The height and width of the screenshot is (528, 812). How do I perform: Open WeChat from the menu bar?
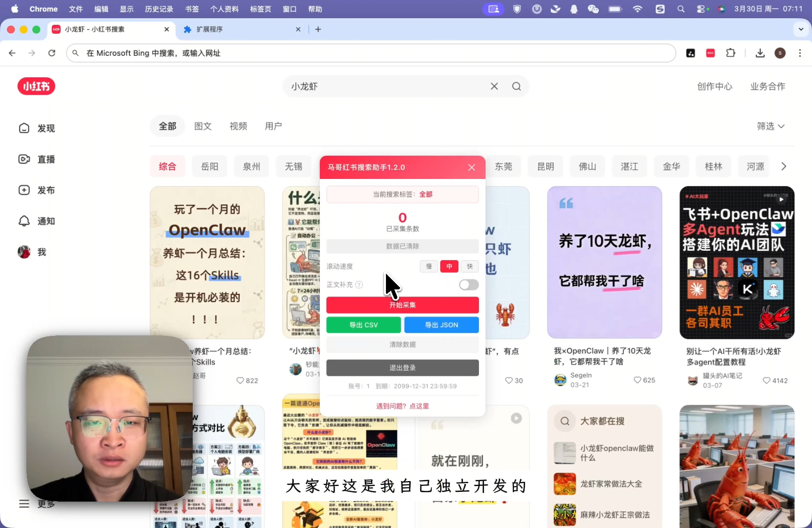pos(593,9)
